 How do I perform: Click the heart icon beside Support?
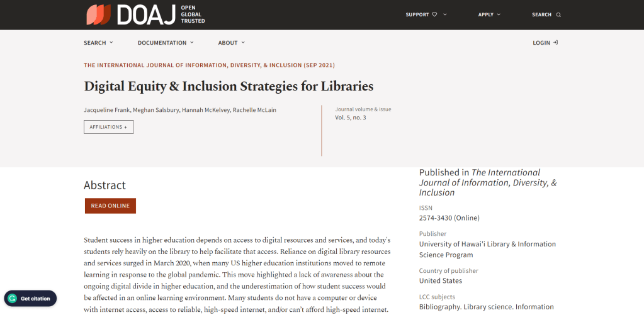click(x=434, y=14)
